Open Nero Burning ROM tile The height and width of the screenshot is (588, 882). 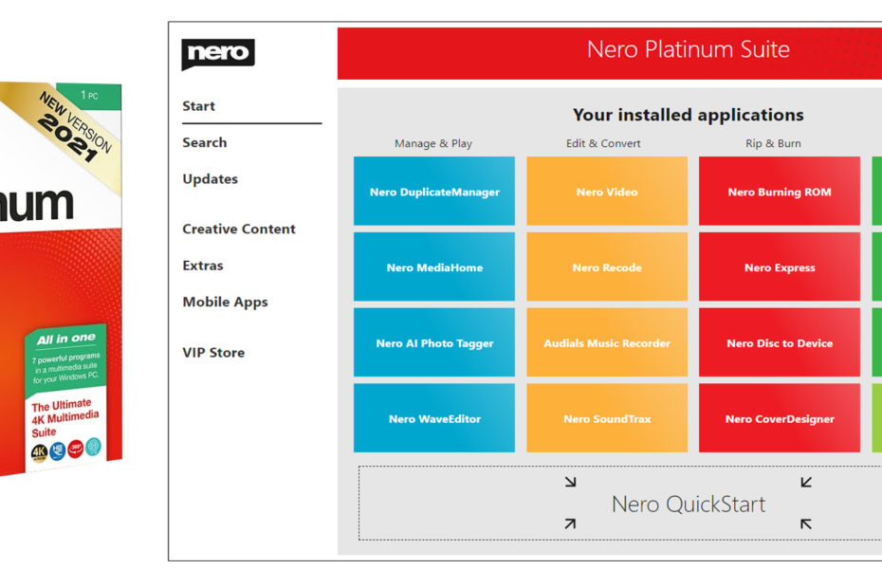(x=780, y=192)
